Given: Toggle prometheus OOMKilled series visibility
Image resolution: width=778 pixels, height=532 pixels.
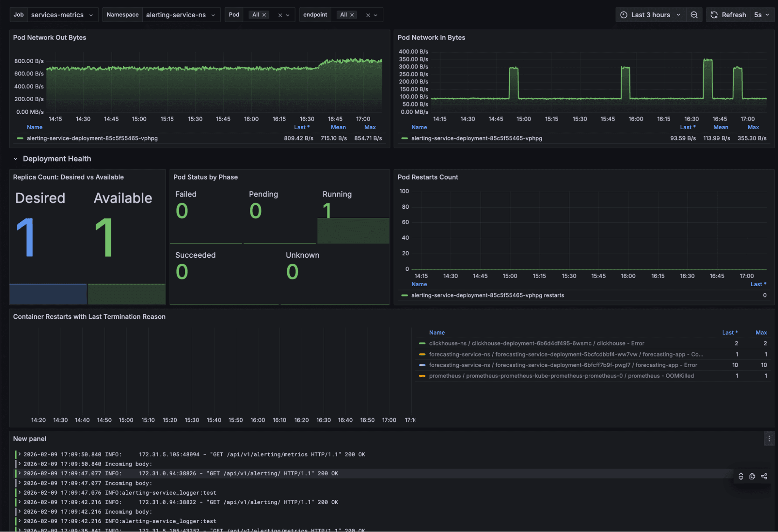Looking at the screenshot, I should [561, 376].
